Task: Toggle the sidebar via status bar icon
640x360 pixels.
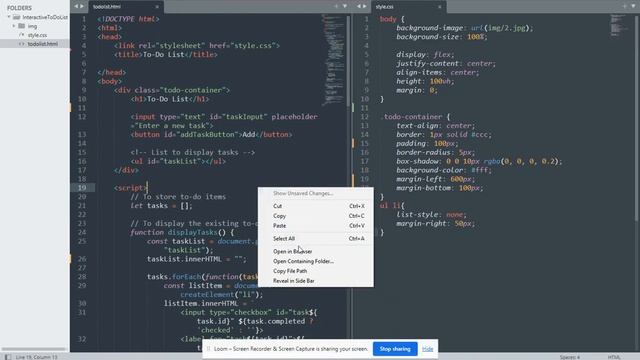Action: click(8, 357)
